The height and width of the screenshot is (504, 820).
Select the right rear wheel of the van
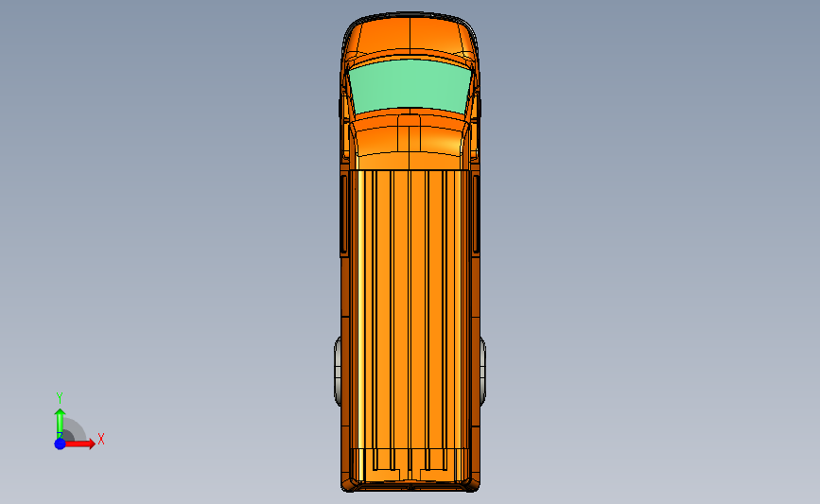coord(482,372)
